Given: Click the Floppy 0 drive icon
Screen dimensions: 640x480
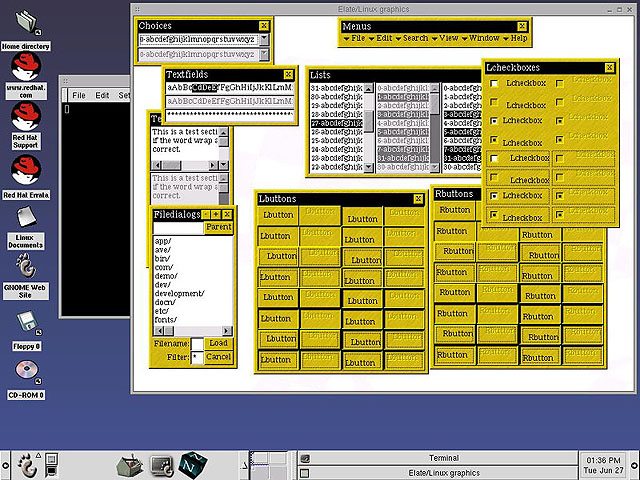Looking at the screenshot, I should coord(26,321).
